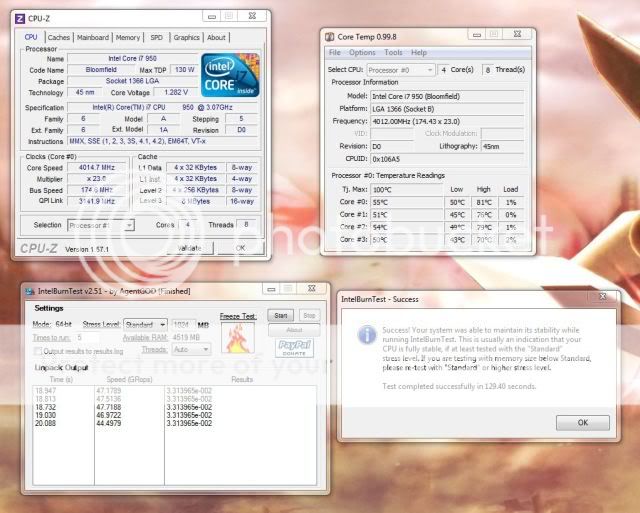Click the Tj. Max value 100°C
640x513 pixels.
406,190
